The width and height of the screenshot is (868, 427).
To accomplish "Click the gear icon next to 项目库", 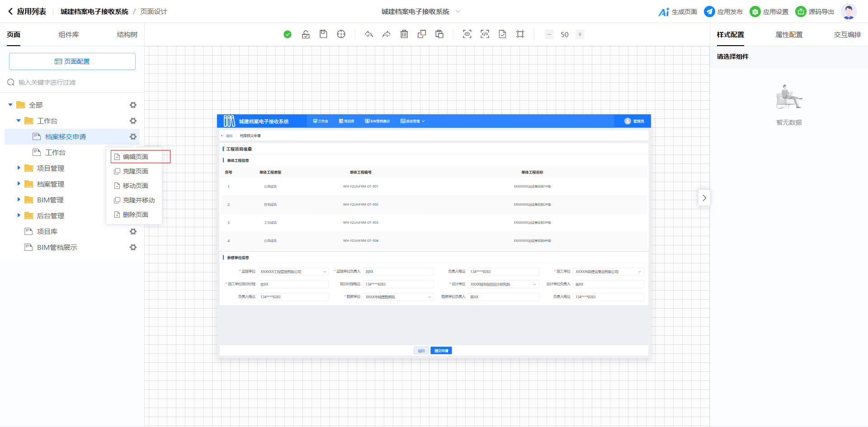I will pos(133,231).
